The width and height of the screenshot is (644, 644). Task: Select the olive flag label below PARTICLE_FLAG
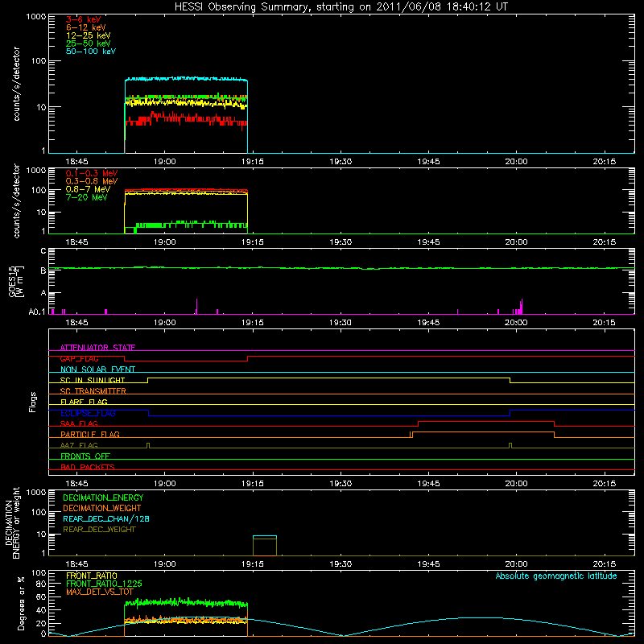(79, 445)
